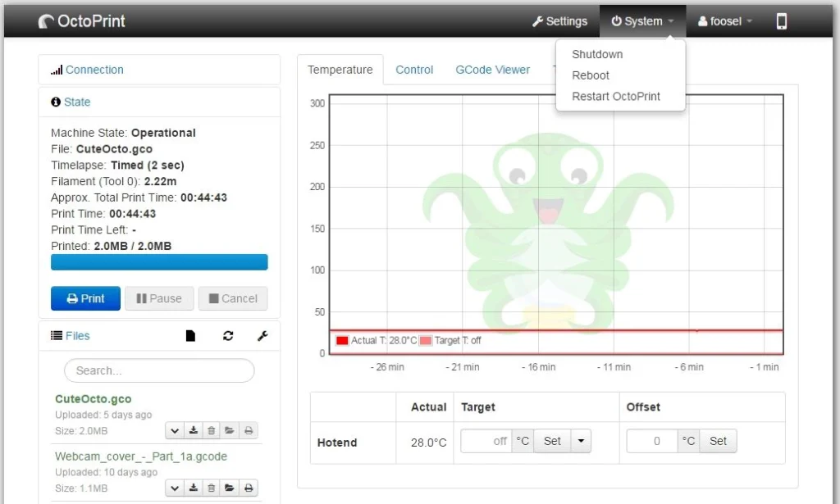Click the file upload icon in Files header
The width and height of the screenshot is (840, 504).
[x=190, y=335]
